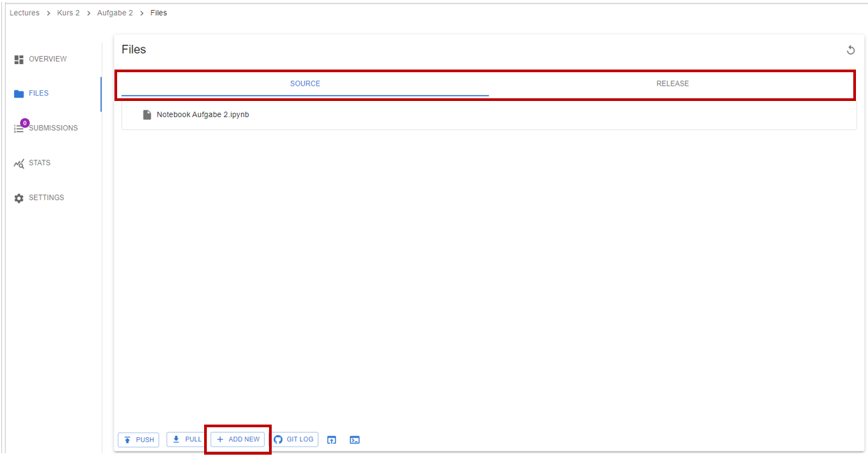The image size is (868, 456).
Task: Click the purple submissions count badge
Action: tap(25, 123)
